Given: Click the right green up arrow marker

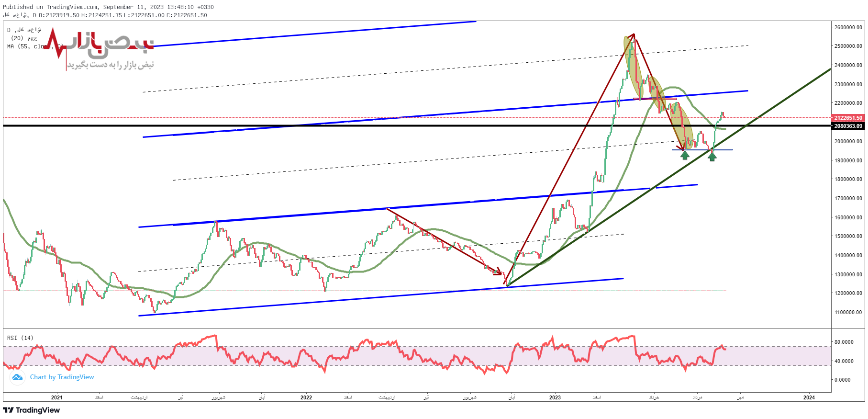Looking at the screenshot, I should click(x=712, y=157).
